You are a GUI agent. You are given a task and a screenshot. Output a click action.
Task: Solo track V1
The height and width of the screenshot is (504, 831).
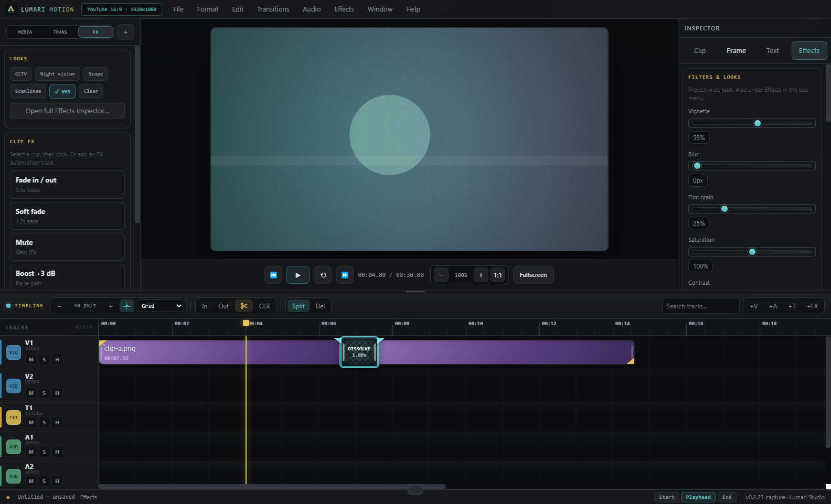tap(44, 359)
